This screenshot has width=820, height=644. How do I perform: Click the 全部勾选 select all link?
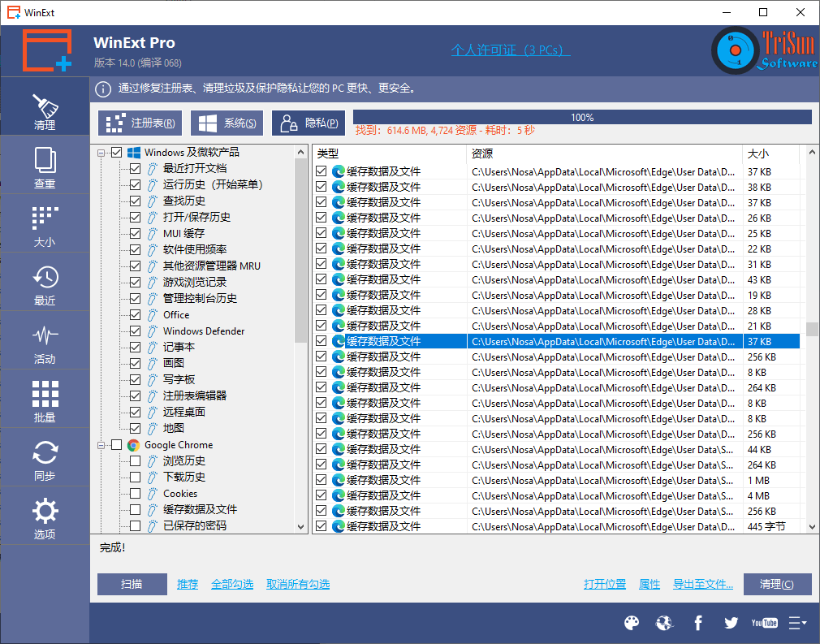point(232,585)
